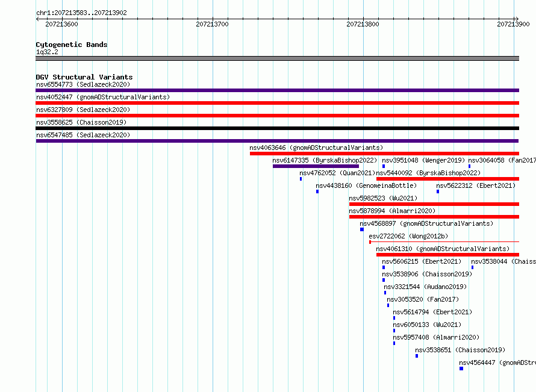Click the blue marker under nsv3538651
Image resolution: width=536 pixels, height=392 pixels.
click(x=417, y=356)
